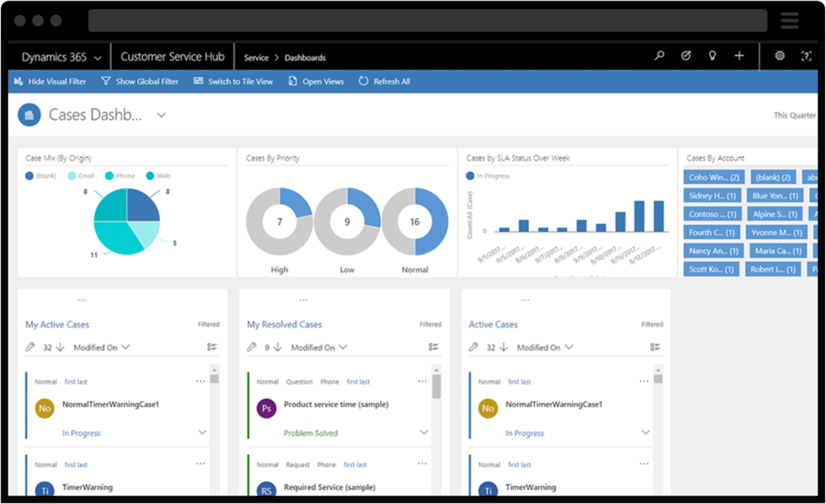This screenshot has width=826, height=504.
Task: Click wrench icon in Active Cases stream
Action: coord(473,347)
